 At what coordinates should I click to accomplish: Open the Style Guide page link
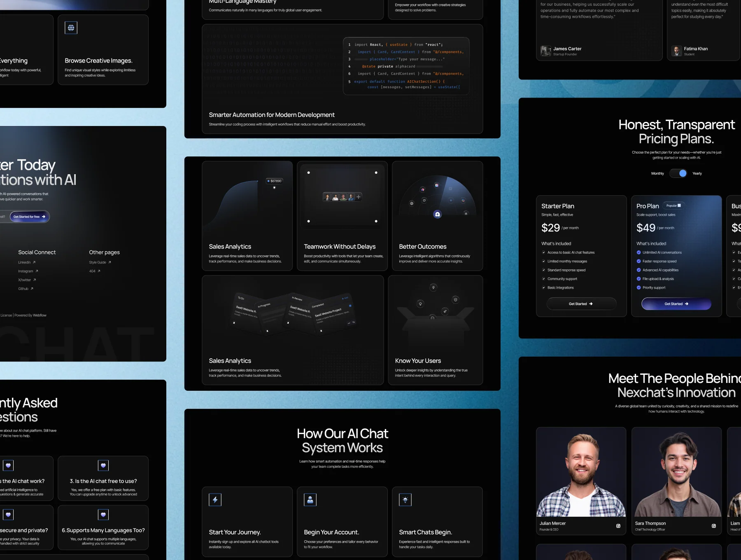(x=100, y=262)
